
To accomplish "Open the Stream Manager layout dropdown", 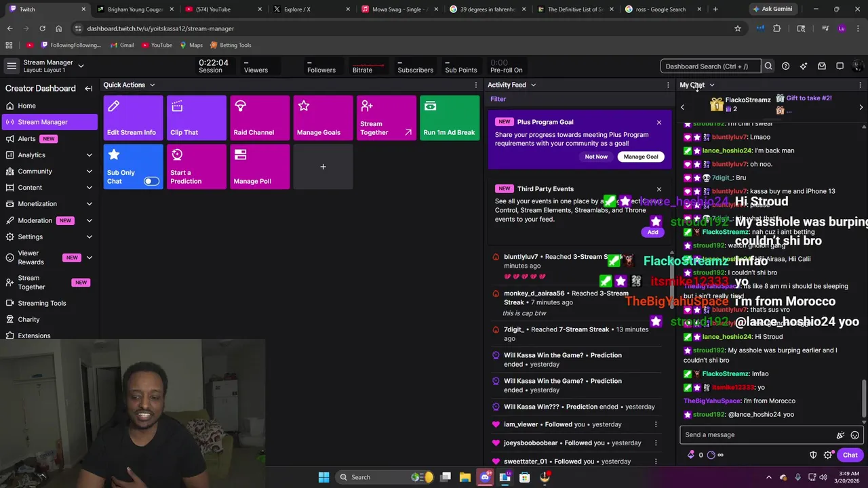I will click(81, 66).
